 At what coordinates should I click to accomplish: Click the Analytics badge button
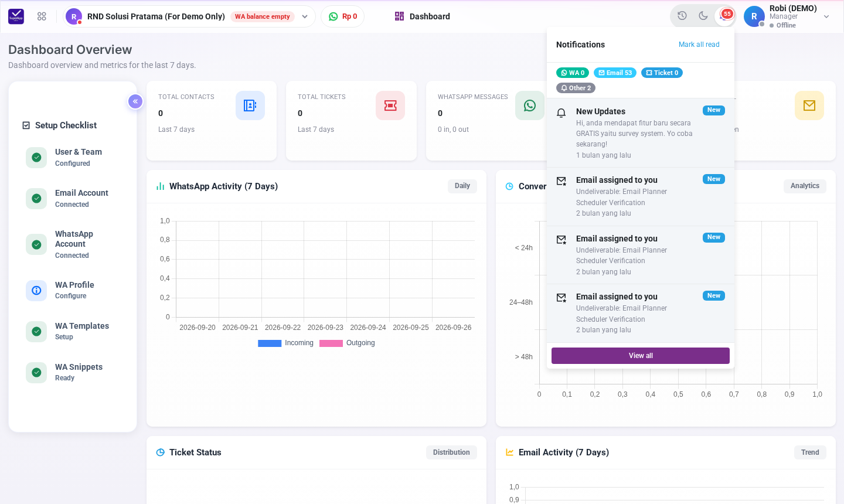[805, 186]
